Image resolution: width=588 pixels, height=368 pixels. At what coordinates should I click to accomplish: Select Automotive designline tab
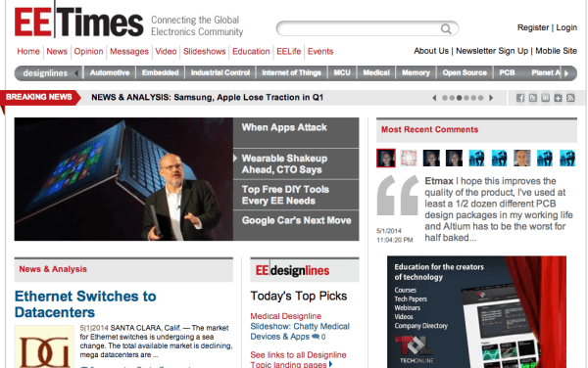[x=110, y=73]
